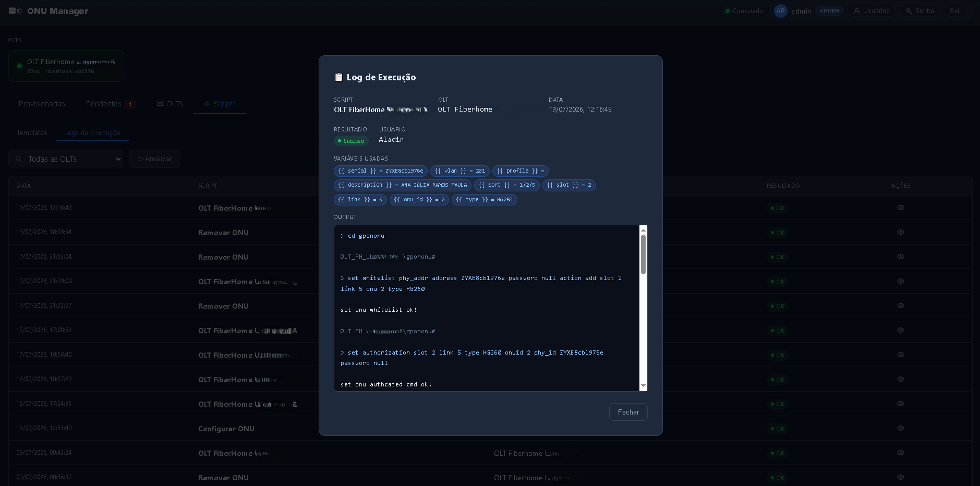This screenshot has width=980, height=486.
Task: Click the slot = 2 variable chip
Action: point(569,185)
